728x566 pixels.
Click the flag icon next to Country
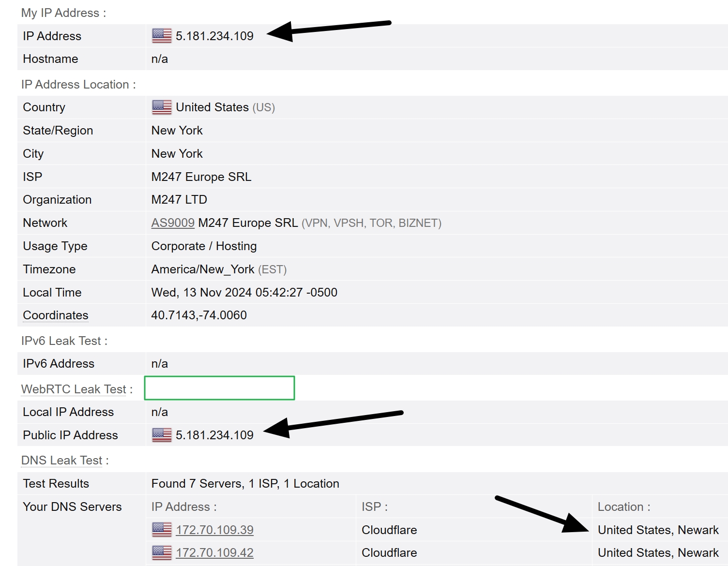point(161,107)
